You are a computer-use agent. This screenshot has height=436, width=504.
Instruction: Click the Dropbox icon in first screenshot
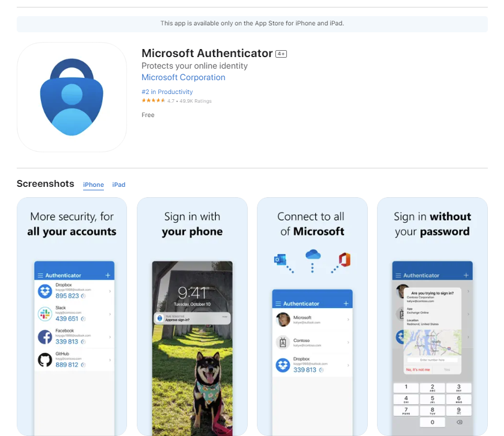click(45, 291)
